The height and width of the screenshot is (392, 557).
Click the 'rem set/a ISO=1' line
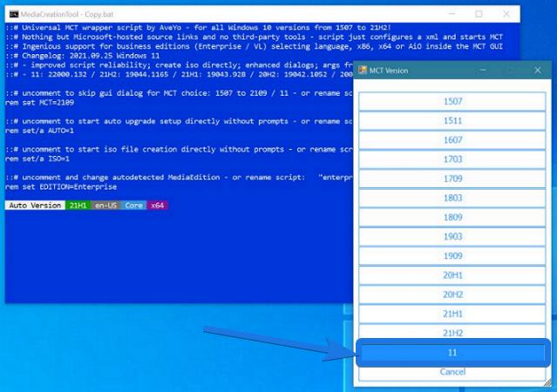(37, 159)
